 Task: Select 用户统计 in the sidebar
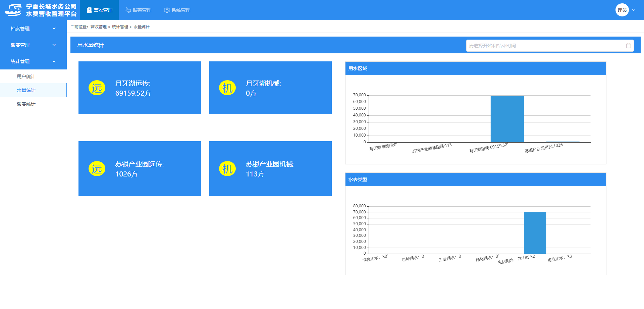(x=26, y=76)
